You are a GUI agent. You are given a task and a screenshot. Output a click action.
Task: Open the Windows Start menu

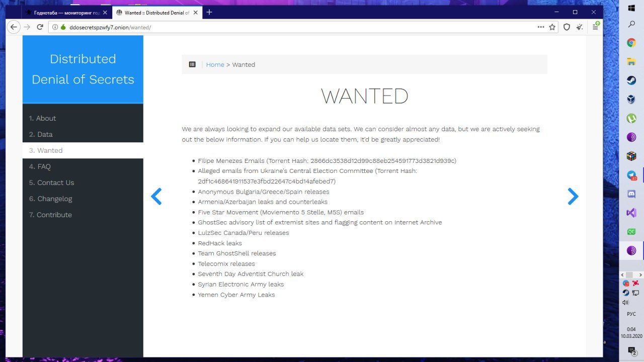631,8
